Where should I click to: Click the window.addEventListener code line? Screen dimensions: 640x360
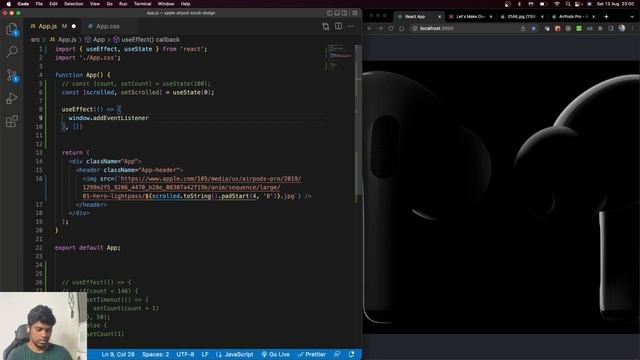[109, 118]
